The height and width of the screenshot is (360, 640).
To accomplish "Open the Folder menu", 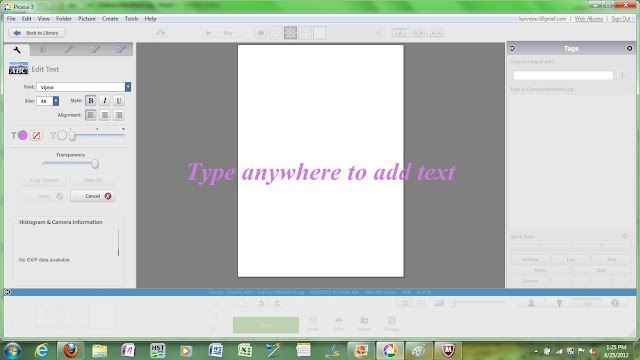I will [x=64, y=19].
